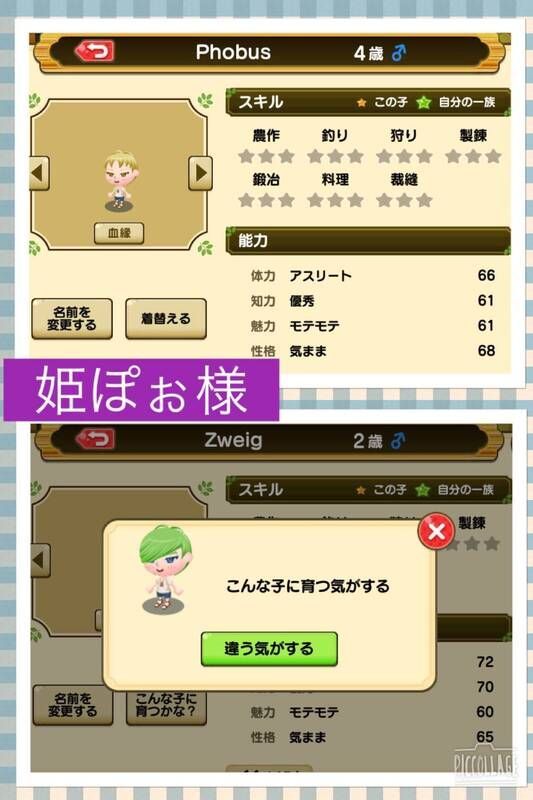
Task: Tap the red back arrow beside Phobus
Action: [x=95, y=51]
